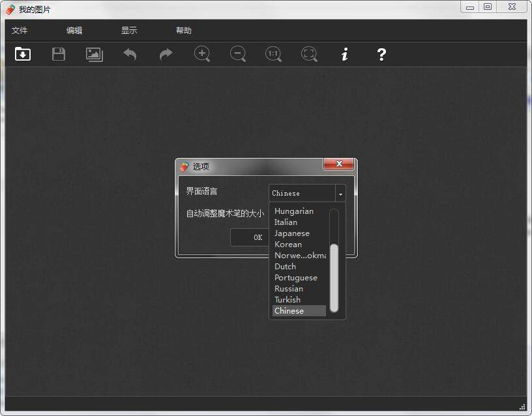
Task: Zoom out using the magnifier minus icon
Action: coord(238,55)
